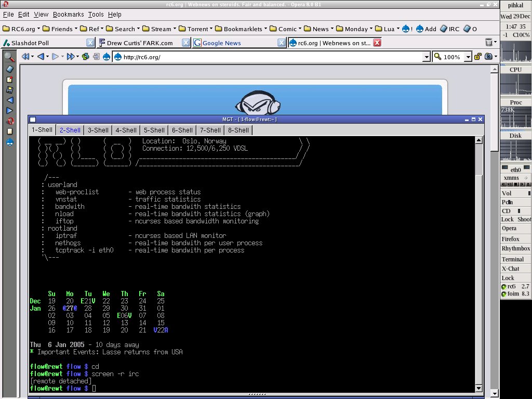532x399 pixels.
Task: Click the xmms eject button
Action: coord(528,184)
